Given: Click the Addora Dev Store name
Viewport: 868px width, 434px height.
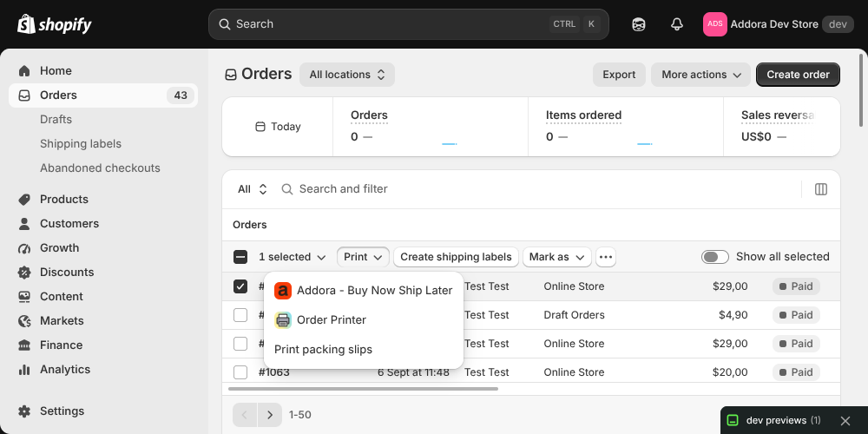Looking at the screenshot, I should [x=774, y=24].
